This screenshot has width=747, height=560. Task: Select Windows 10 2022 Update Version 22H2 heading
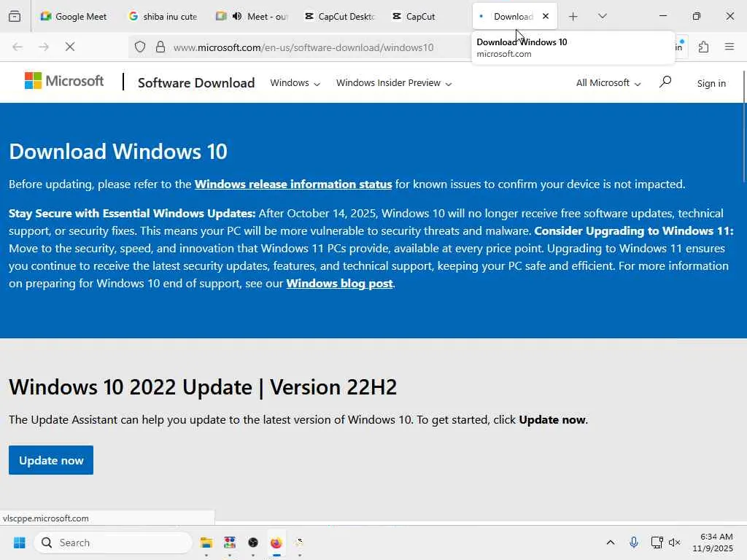point(203,386)
